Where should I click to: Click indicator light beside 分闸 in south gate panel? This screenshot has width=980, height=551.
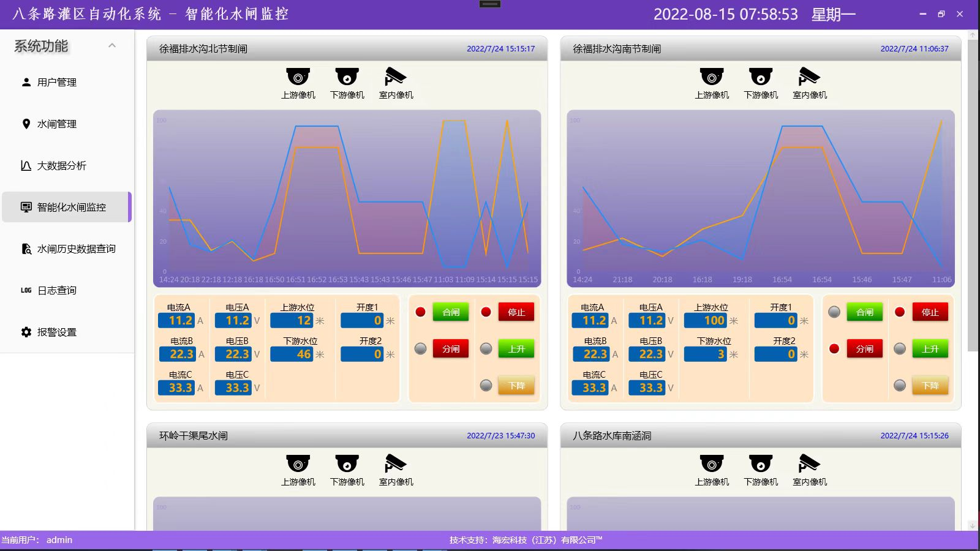[834, 349]
